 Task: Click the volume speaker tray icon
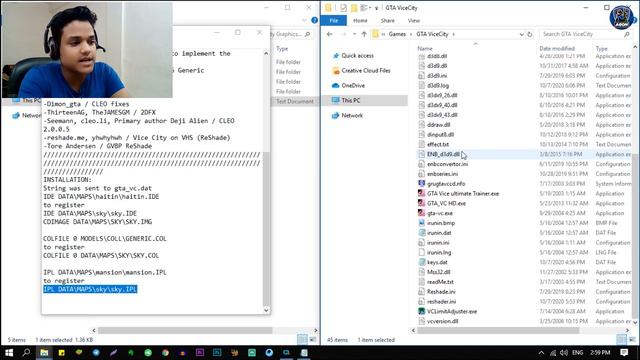(x=564, y=353)
